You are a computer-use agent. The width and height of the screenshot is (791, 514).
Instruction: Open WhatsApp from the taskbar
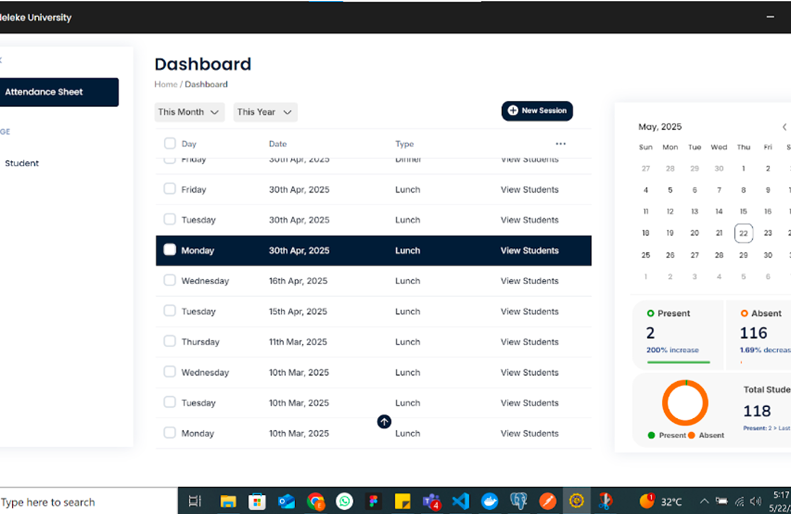click(345, 501)
